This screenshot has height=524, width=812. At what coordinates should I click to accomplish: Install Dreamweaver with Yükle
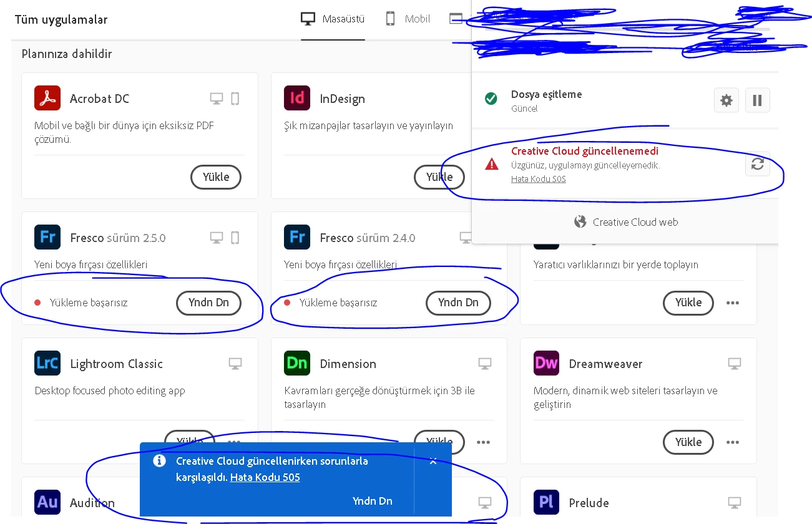(x=688, y=442)
